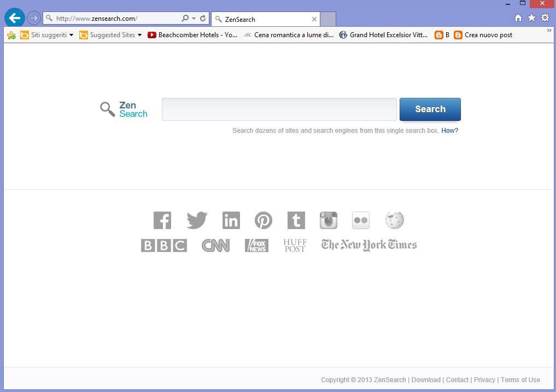Click the Huff Post logo
This screenshot has height=392, width=556.
coord(295,245)
